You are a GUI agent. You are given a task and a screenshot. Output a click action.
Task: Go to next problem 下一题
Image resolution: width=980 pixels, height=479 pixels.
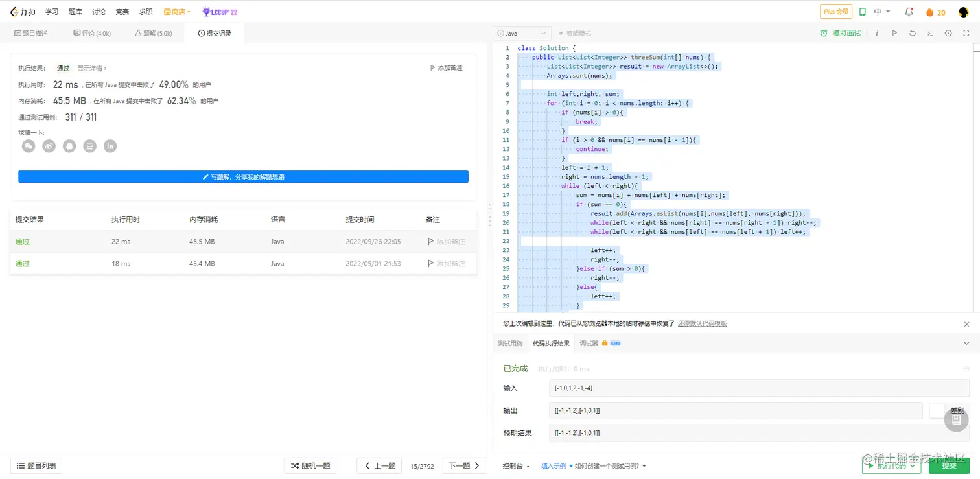pos(465,465)
